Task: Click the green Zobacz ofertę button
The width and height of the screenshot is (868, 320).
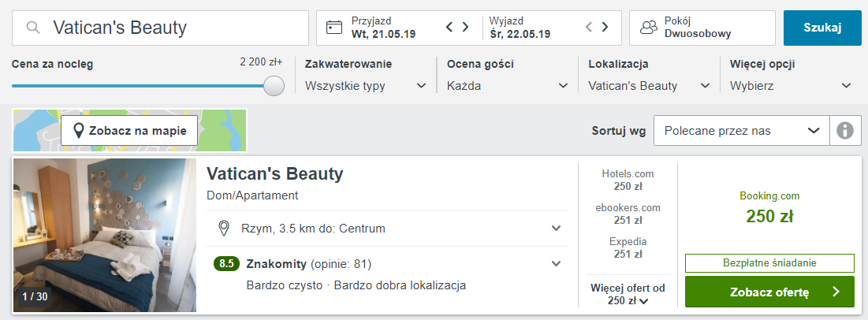Action: pos(769,292)
